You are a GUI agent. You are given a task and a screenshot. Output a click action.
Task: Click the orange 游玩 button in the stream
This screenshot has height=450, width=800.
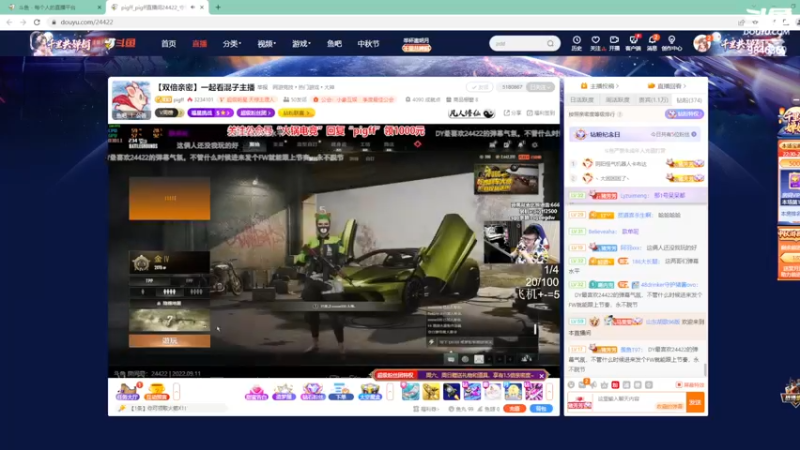[x=169, y=340]
